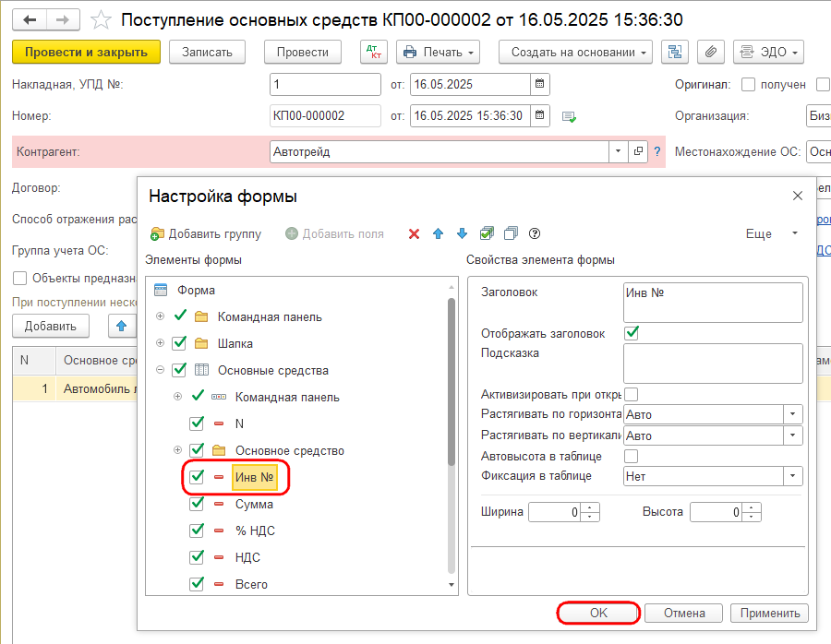Toggle the Объекты предназначены checkbox
Screen dimensions: 831x644
19,278
